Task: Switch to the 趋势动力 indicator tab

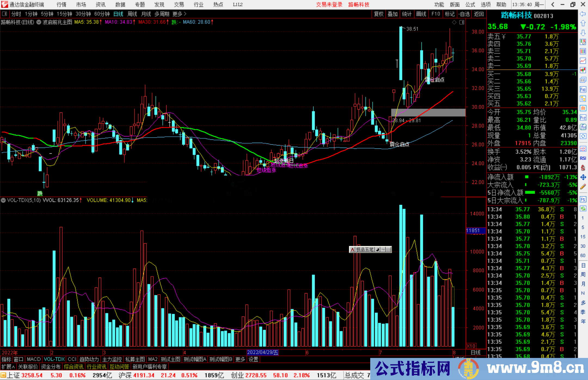Action: (89, 359)
